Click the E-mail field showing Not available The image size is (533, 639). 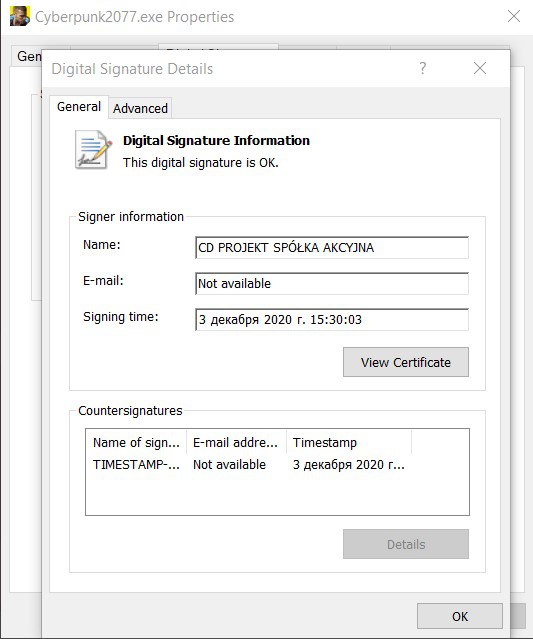(332, 283)
